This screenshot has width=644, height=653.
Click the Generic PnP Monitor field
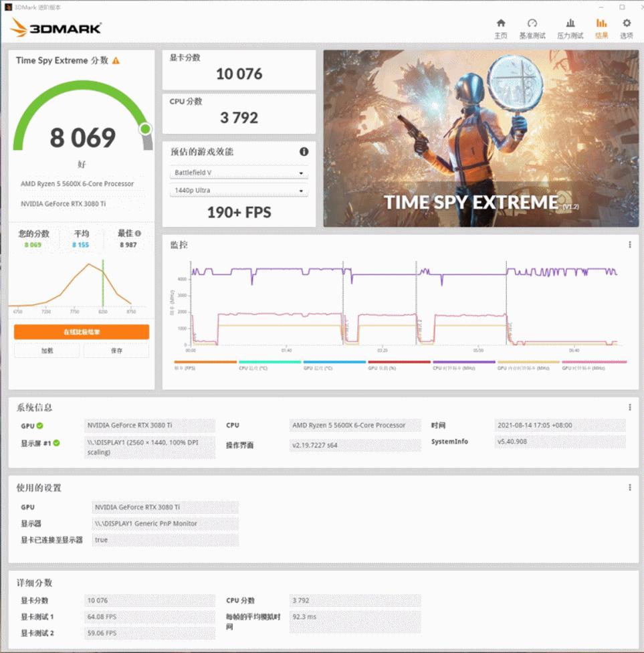(x=165, y=523)
